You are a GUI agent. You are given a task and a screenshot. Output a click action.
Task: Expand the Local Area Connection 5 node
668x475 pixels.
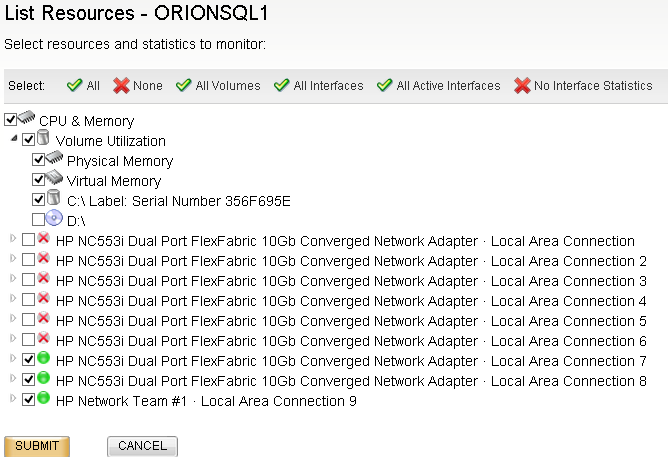tap(13, 318)
